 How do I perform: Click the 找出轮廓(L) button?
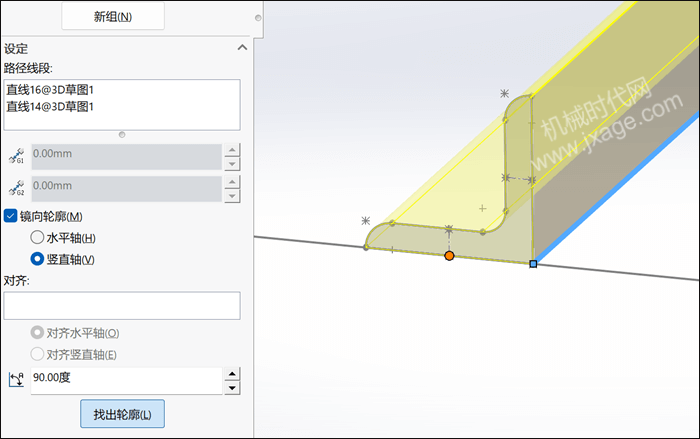tap(122, 414)
